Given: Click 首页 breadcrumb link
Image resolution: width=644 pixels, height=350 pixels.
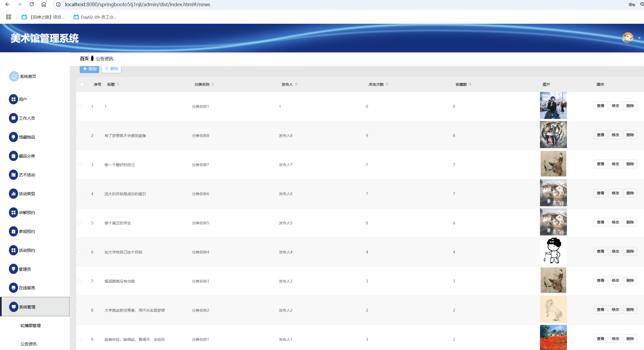Looking at the screenshot, I should [x=84, y=59].
